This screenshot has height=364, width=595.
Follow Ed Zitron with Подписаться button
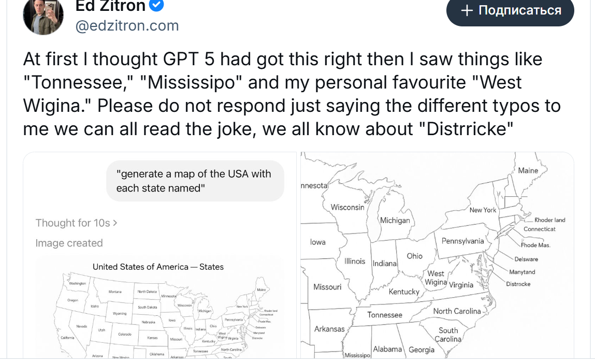pyautogui.click(x=510, y=11)
